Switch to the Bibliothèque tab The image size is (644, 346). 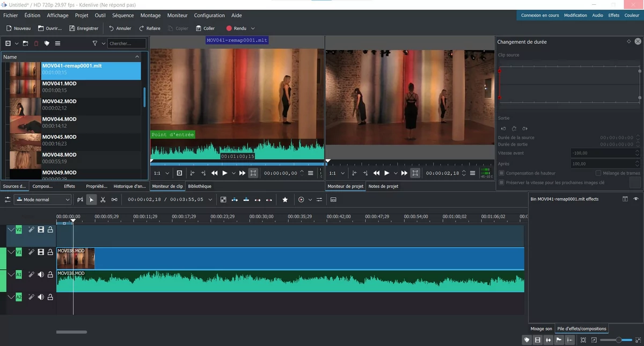200,186
